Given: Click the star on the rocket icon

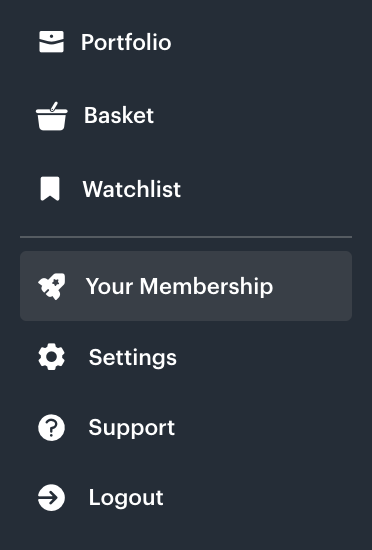Looking at the screenshot, I should pyautogui.click(x=55, y=282).
